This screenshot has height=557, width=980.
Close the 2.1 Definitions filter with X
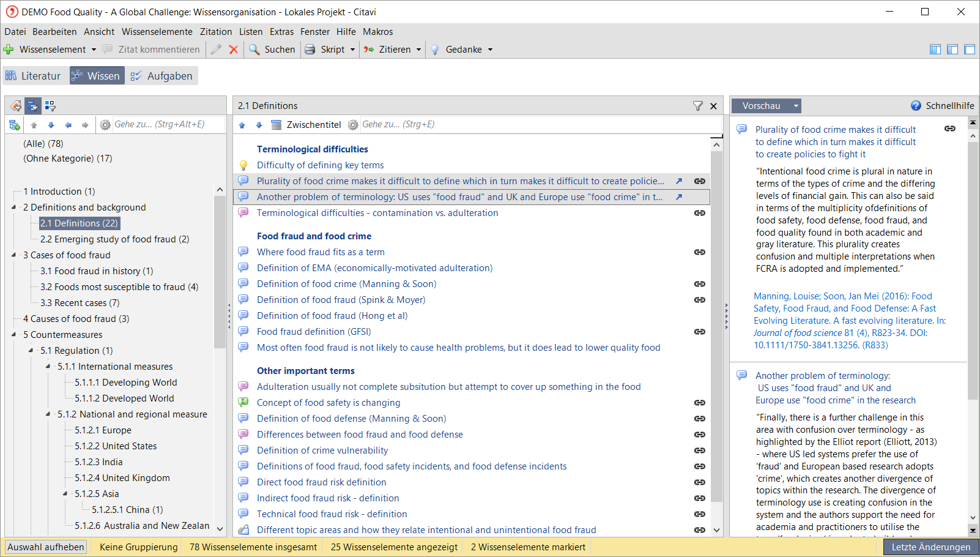[713, 106]
